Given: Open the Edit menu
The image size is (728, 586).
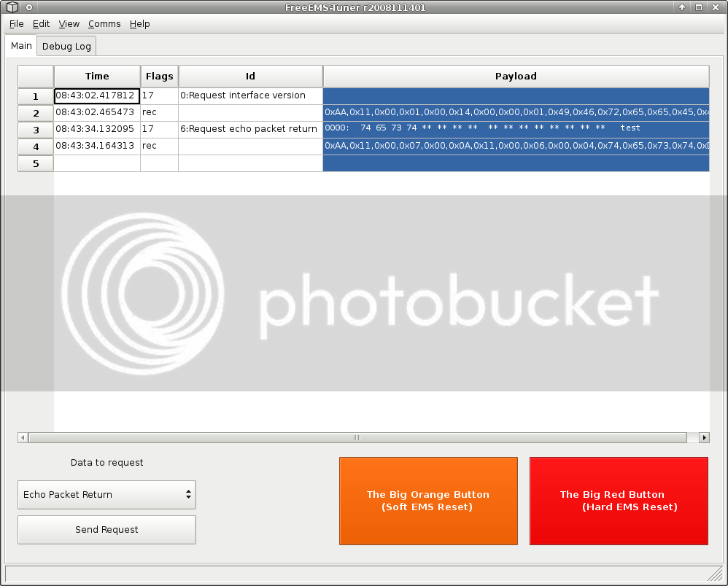Looking at the screenshot, I should pos(41,24).
